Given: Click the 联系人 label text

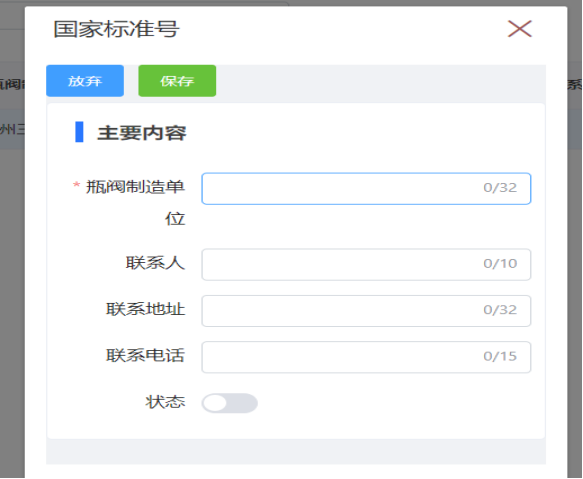Looking at the screenshot, I should coord(155,263).
